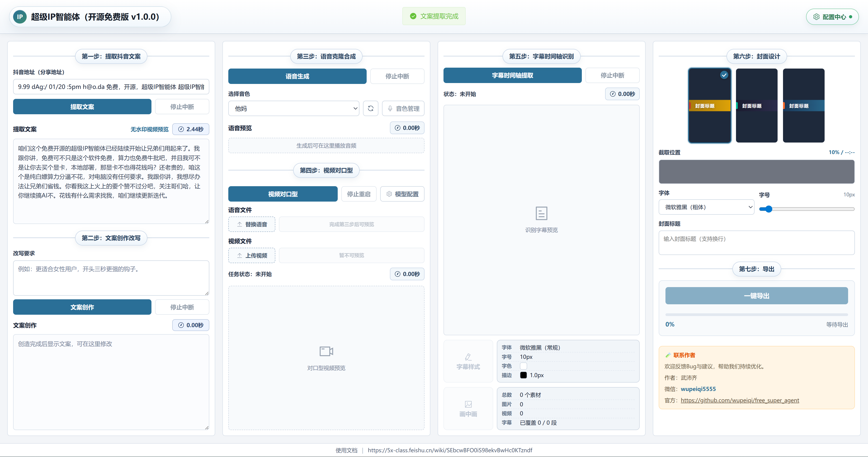Focus the 封面标题 input box

pyautogui.click(x=757, y=243)
